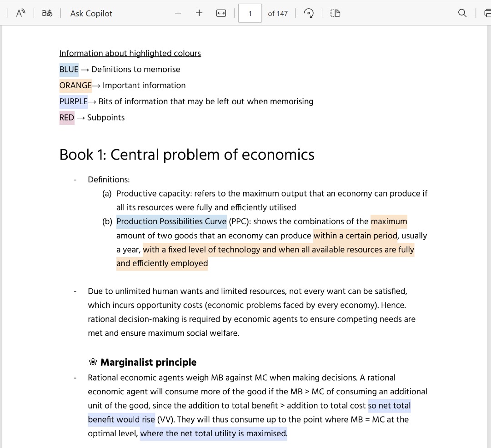Fit the page to window width

[x=221, y=13]
